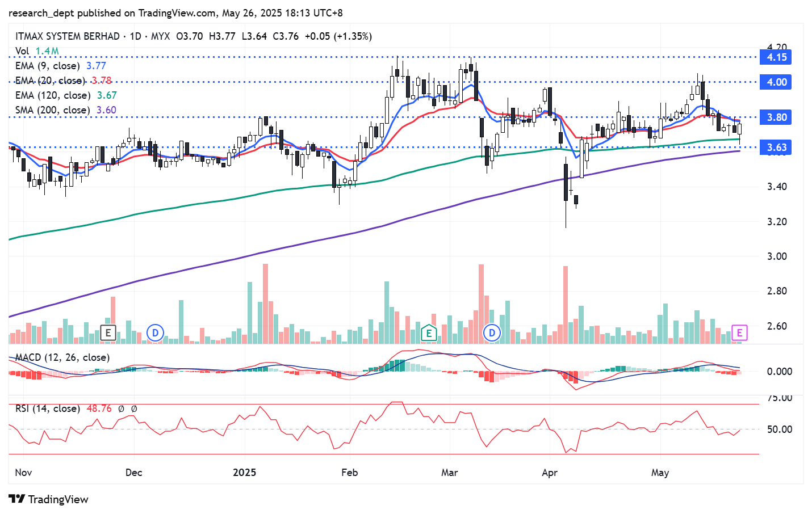Click the black earnings E marker in late November

pyautogui.click(x=108, y=333)
